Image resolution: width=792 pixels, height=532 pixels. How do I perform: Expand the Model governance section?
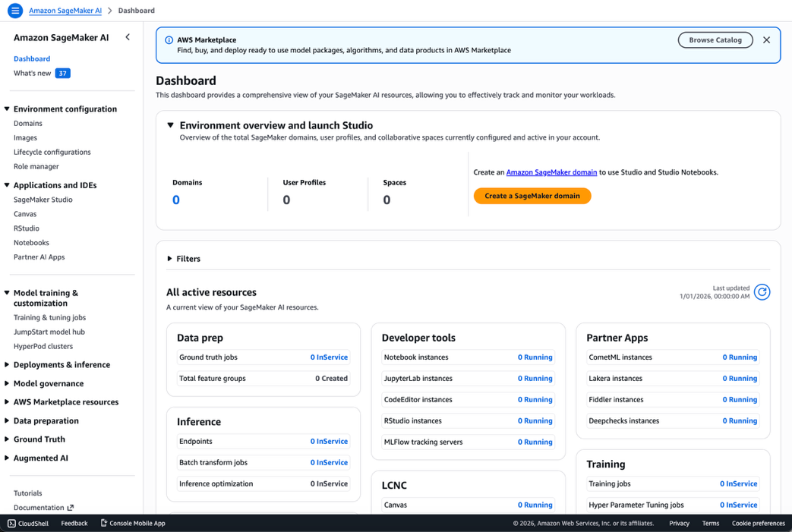[x=7, y=383]
